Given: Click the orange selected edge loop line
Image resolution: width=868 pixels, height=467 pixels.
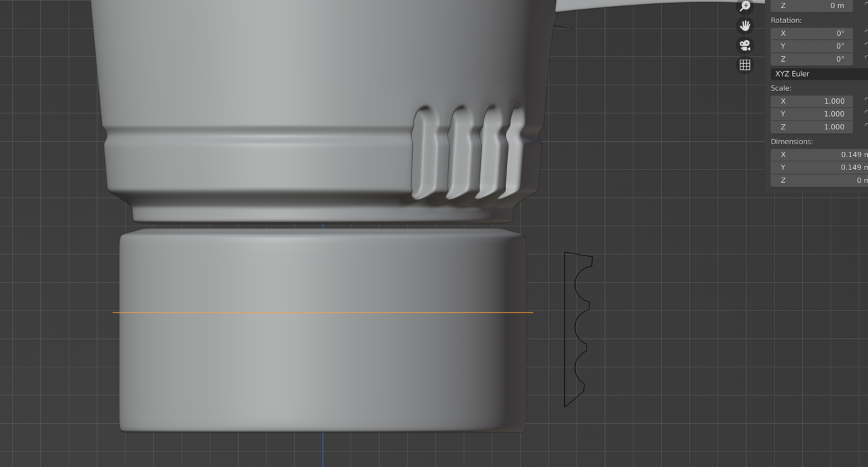Looking at the screenshot, I should pos(323,312).
